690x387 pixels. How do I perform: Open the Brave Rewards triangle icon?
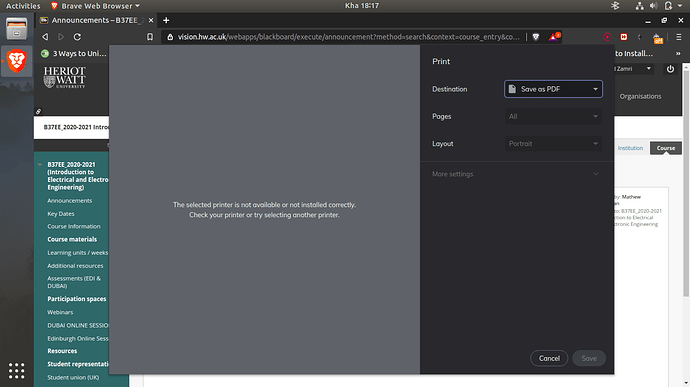point(554,37)
